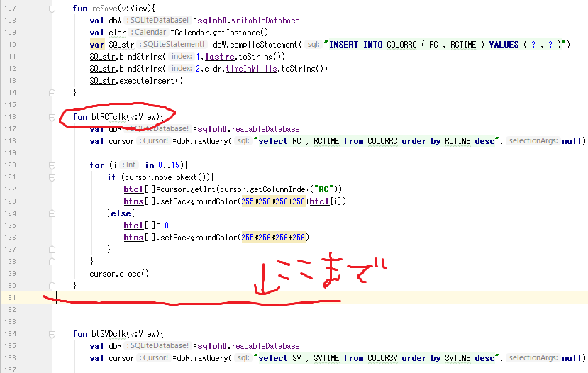Image resolution: width=588 pixels, height=373 pixels.
Task: Fold the else block at line 124
Action: pos(52,213)
